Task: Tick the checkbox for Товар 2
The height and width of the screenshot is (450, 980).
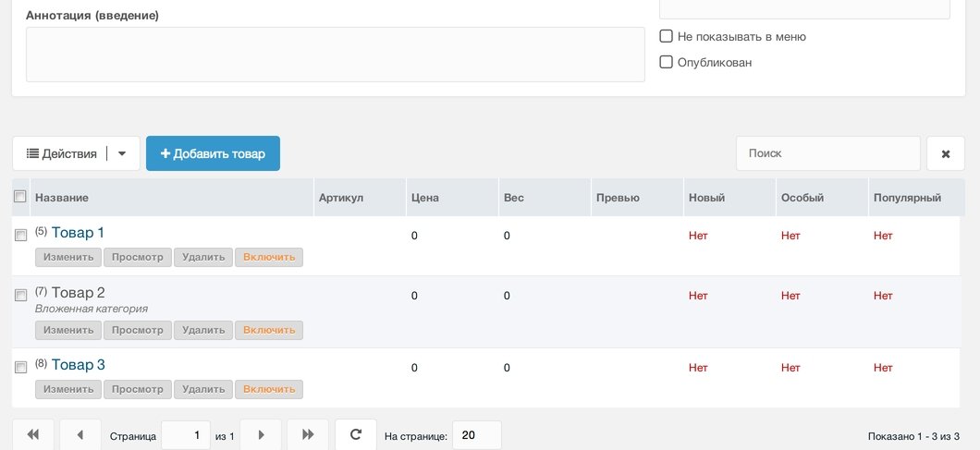Action: pyautogui.click(x=20, y=295)
